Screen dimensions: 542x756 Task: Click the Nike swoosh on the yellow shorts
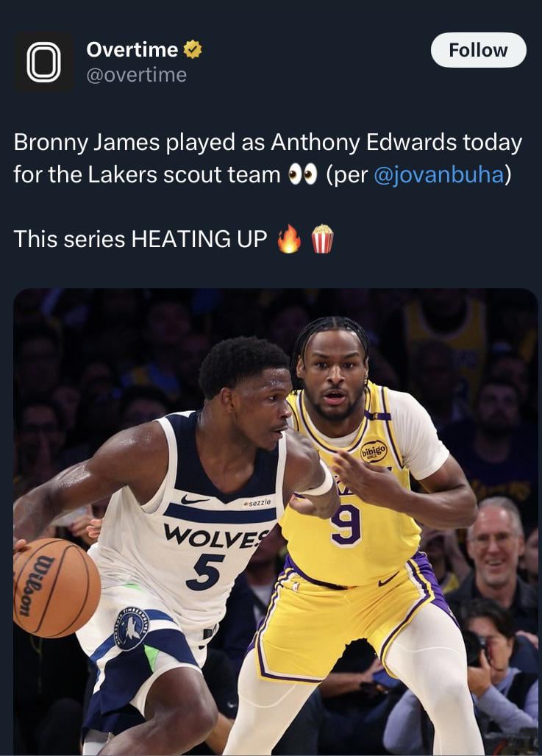[x=388, y=579]
